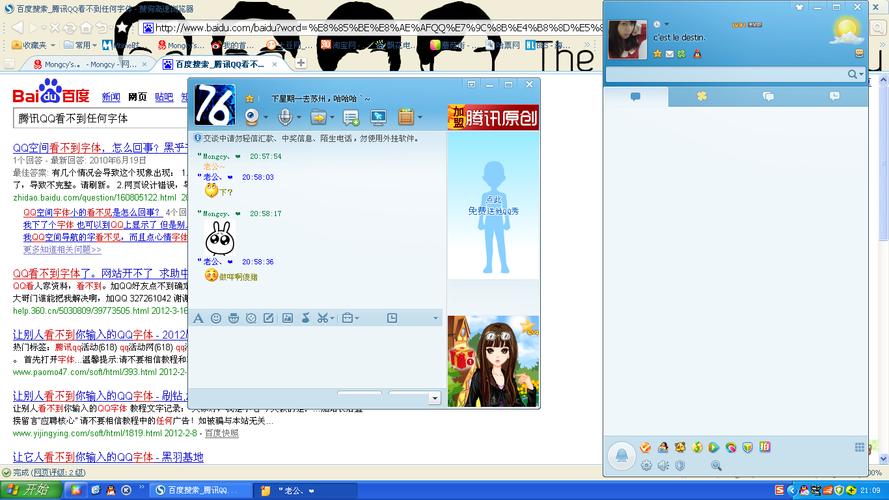Expand screenshot options arrow beside scissors
889x500 pixels.
332,319
